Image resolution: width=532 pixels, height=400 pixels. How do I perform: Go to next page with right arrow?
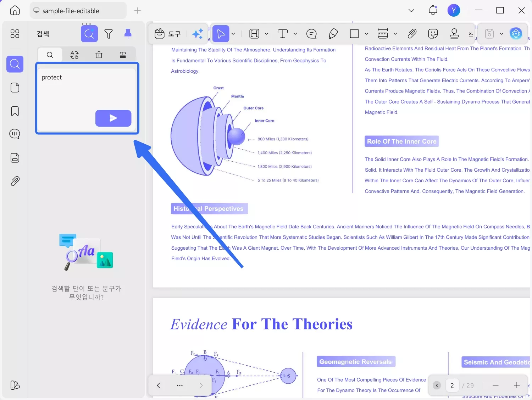tap(201, 385)
